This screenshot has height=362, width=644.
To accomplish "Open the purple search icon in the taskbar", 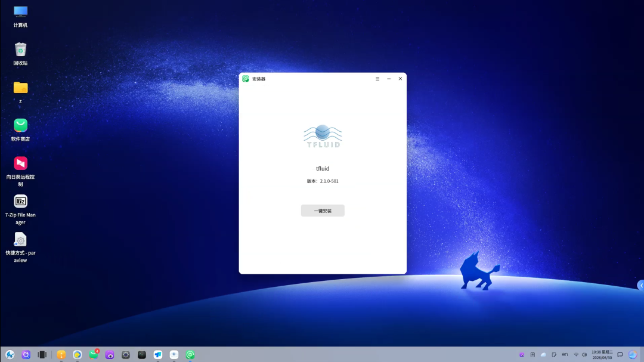I will pyautogui.click(x=26, y=355).
